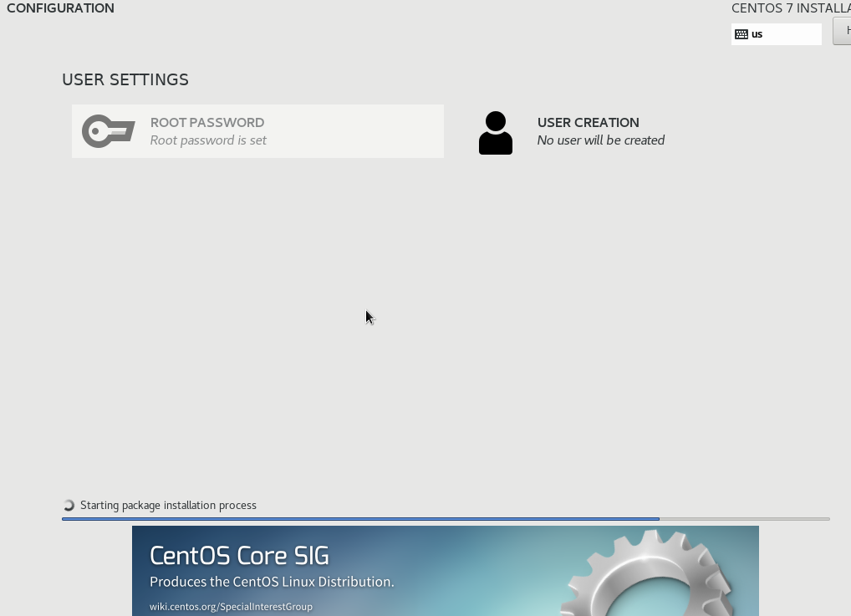Click 'Produces the CentOS Linux Distribution.' text
This screenshot has width=851, height=616.
[x=272, y=582]
